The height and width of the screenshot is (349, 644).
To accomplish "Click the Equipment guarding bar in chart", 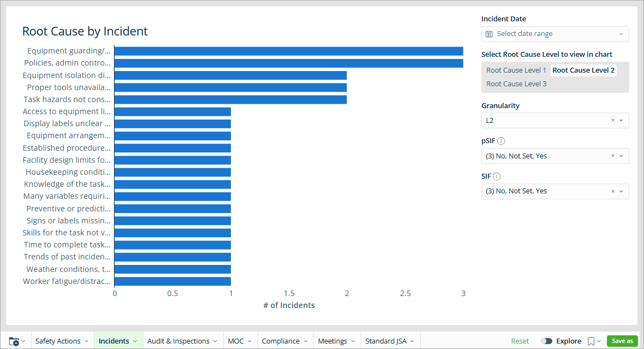I will point(288,51).
